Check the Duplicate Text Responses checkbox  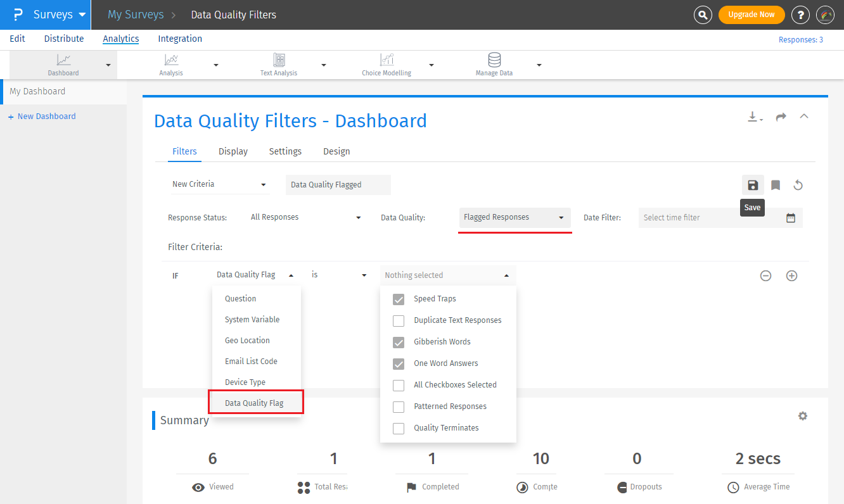pyautogui.click(x=399, y=320)
